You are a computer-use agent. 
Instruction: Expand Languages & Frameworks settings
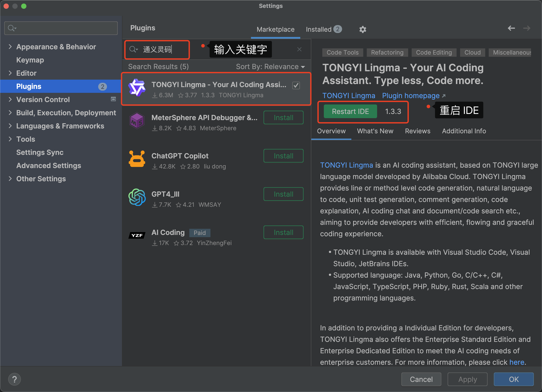10,126
